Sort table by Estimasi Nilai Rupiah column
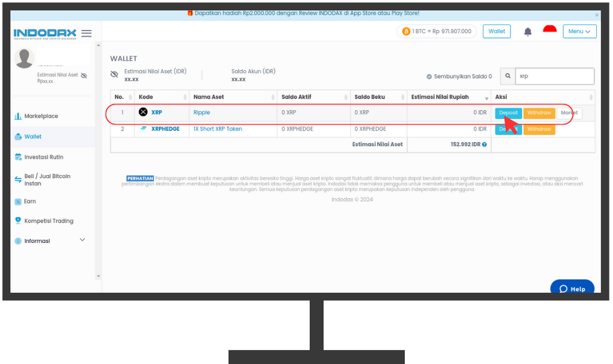This screenshot has height=364, width=613. pos(486,97)
